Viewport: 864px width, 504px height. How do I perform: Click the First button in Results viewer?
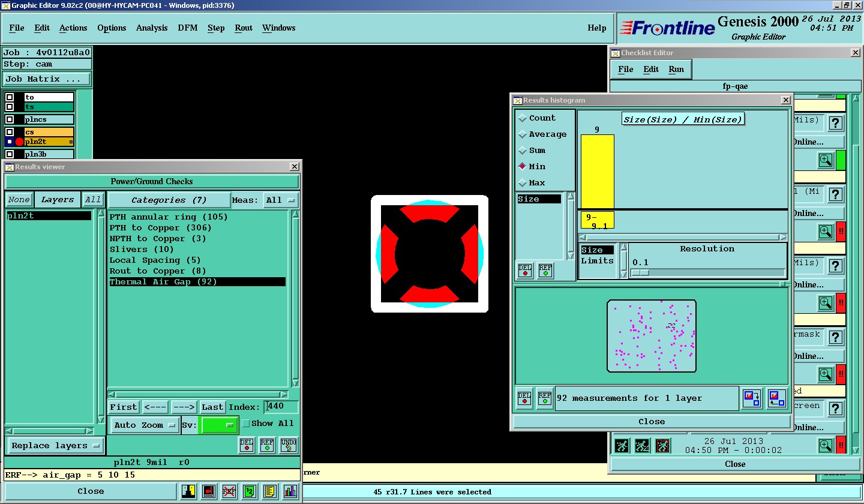pos(124,407)
